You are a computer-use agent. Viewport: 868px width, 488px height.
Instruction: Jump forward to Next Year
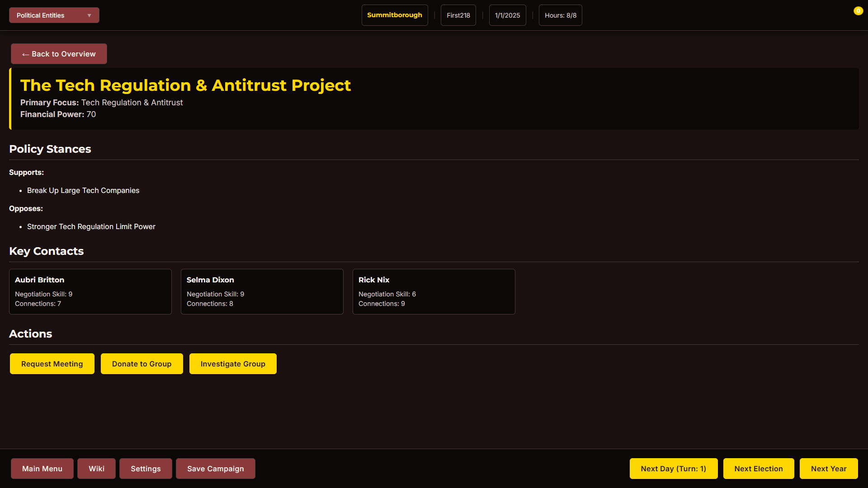click(828, 469)
